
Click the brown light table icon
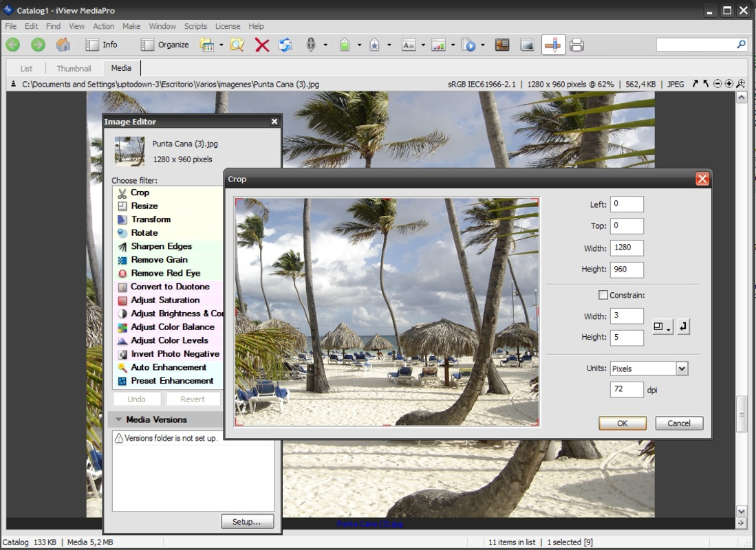(502, 45)
